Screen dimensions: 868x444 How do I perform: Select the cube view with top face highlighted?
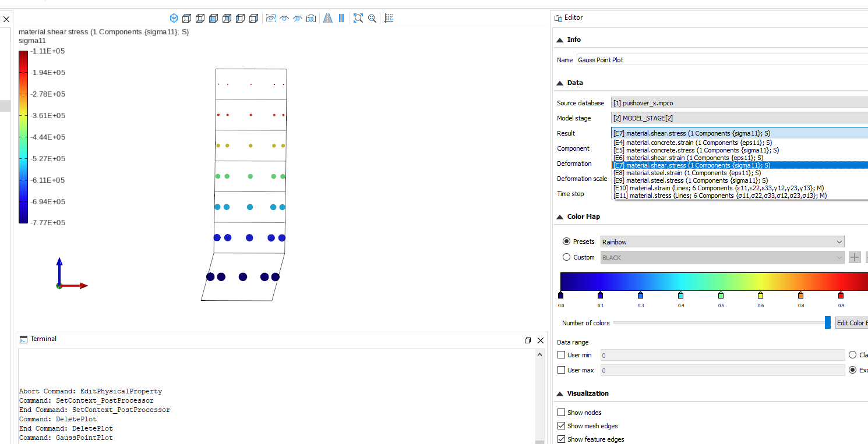click(186, 18)
